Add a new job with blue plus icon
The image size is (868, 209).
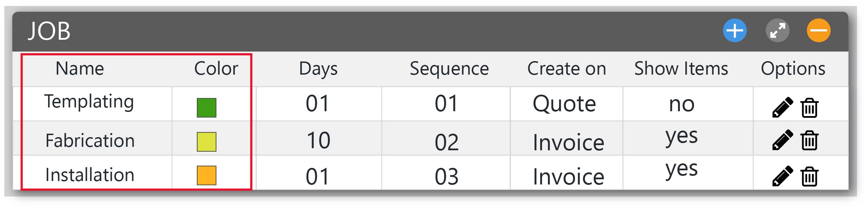735,31
